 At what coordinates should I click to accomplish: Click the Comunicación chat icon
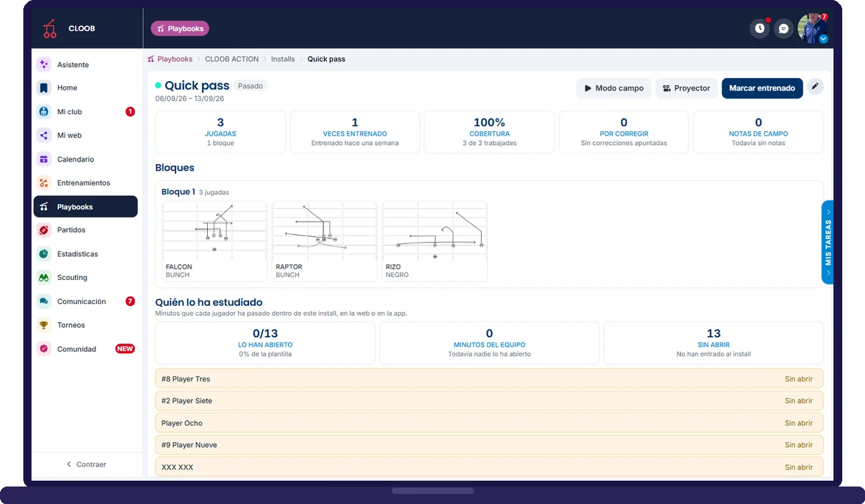coord(44,302)
